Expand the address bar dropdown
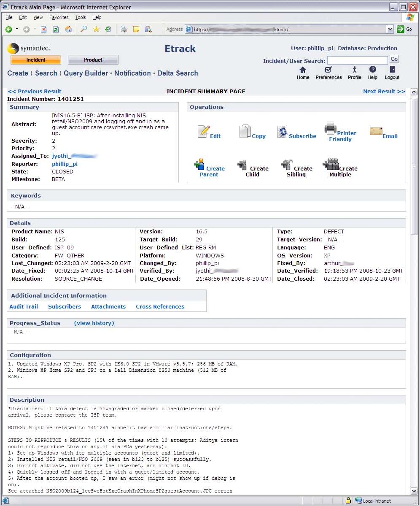 point(390,29)
